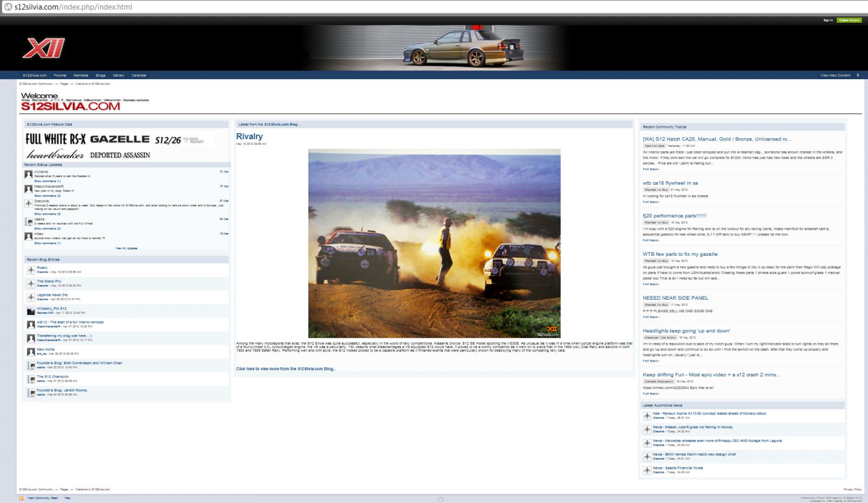Click MasonAlexanderR's avatar in status updates
Image resolution: width=868 pixels, height=503 pixels.
click(x=28, y=189)
